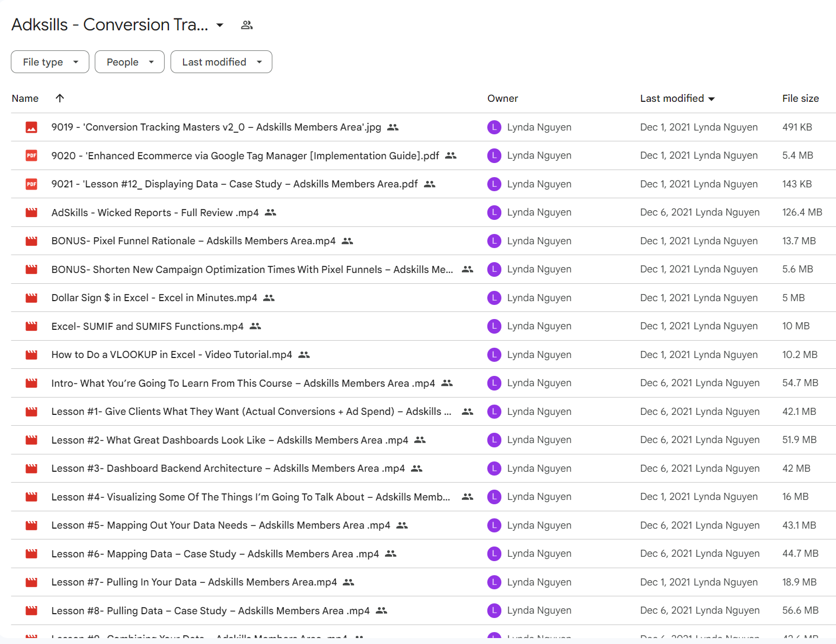Click video icon for BONUS Shorten New Campaign
Image resolution: width=836 pixels, height=644 pixels.
31,269
